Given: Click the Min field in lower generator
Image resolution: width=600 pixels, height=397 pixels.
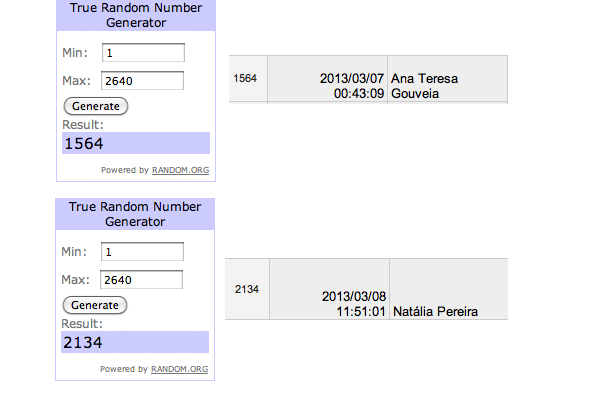Looking at the screenshot, I should [x=142, y=252].
